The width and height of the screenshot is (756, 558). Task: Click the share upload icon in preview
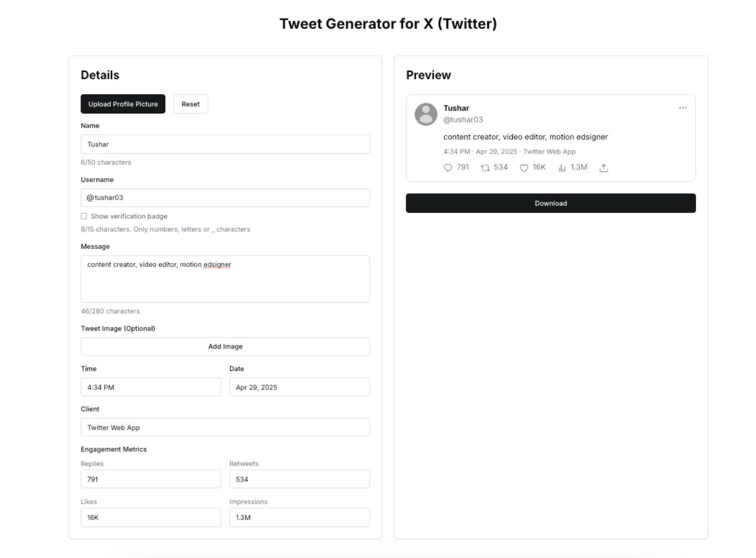[x=604, y=168]
